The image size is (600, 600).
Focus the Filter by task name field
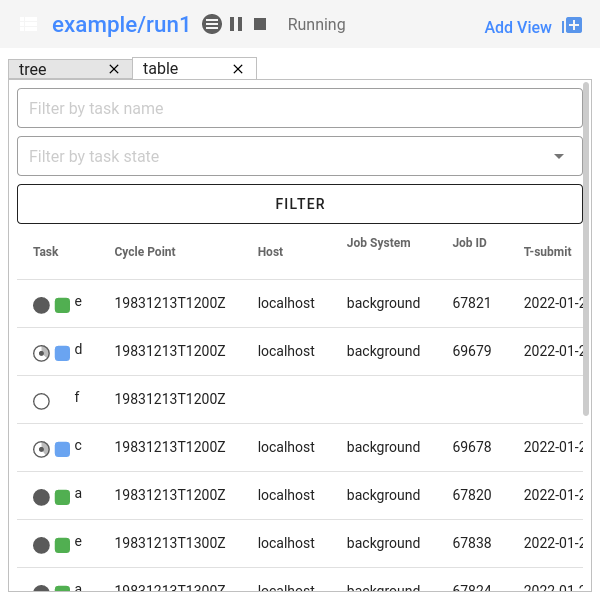point(300,108)
